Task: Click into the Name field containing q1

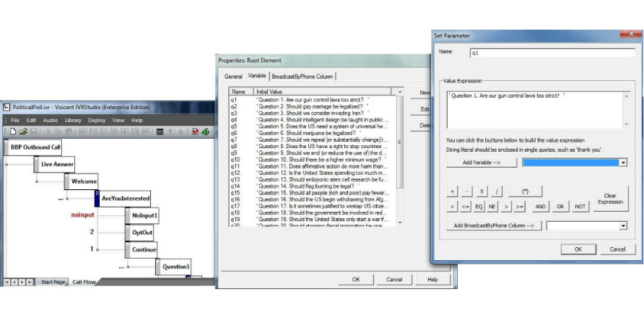Action: [552, 53]
